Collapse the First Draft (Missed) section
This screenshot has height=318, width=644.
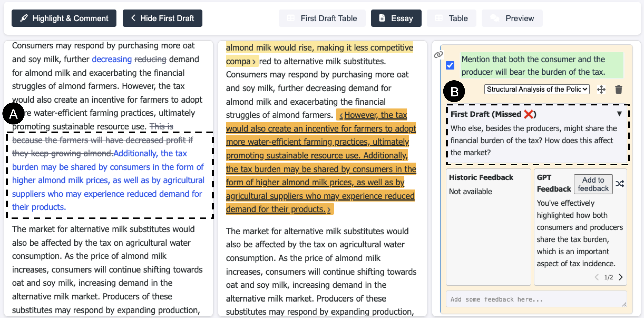click(x=619, y=114)
